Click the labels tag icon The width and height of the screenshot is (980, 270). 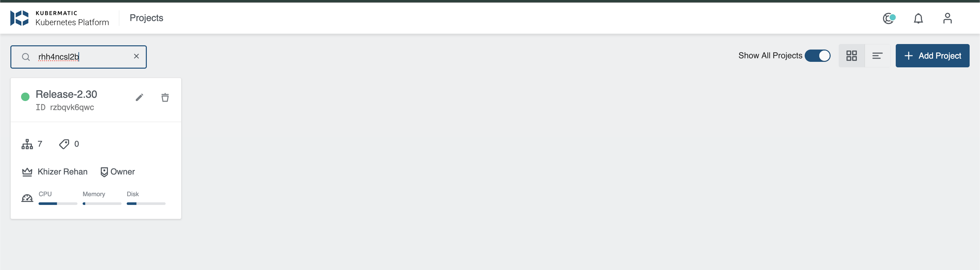click(x=64, y=144)
